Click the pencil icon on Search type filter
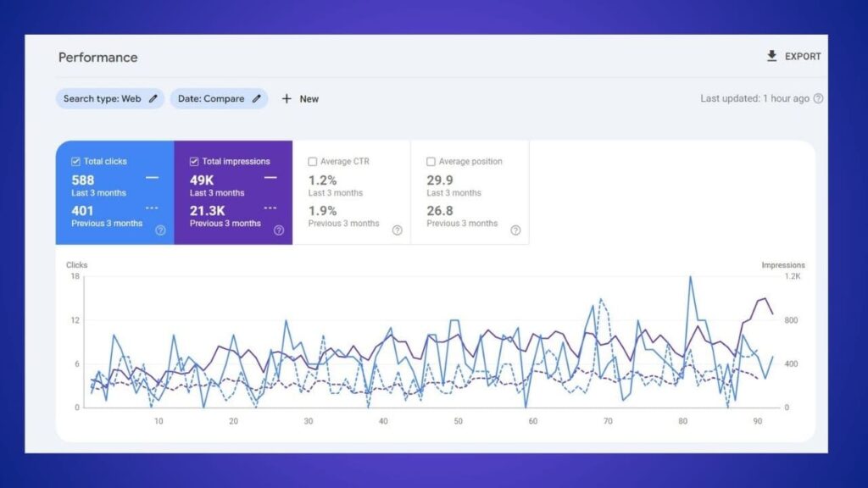The image size is (868, 488). 153,98
